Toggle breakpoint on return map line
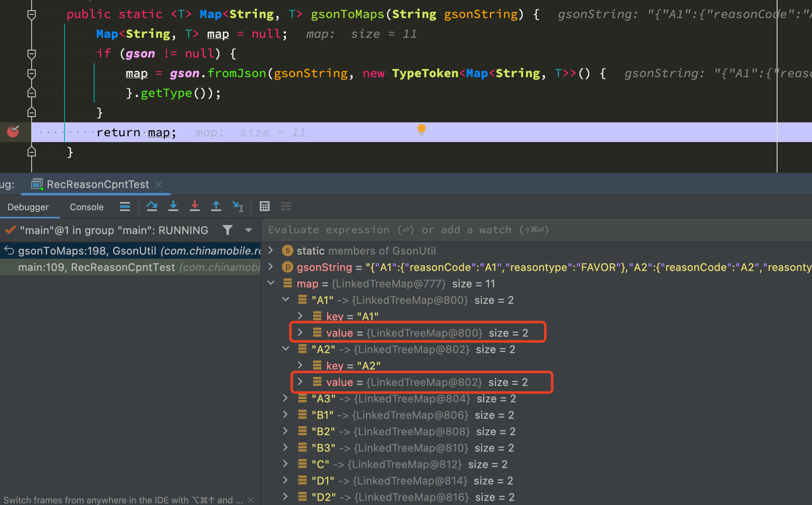Image resolution: width=812 pixels, height=505 pixels. pyautogui.click(x=13, y=132)
